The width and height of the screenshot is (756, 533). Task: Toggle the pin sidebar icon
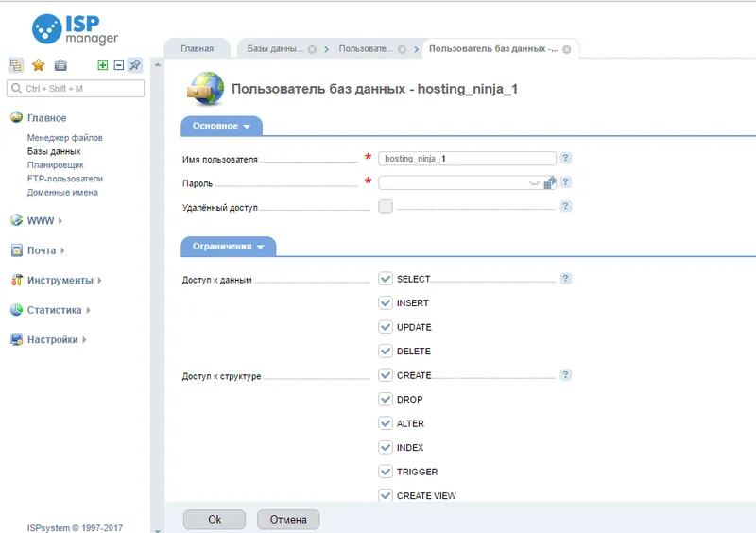(x=135, y=64)
